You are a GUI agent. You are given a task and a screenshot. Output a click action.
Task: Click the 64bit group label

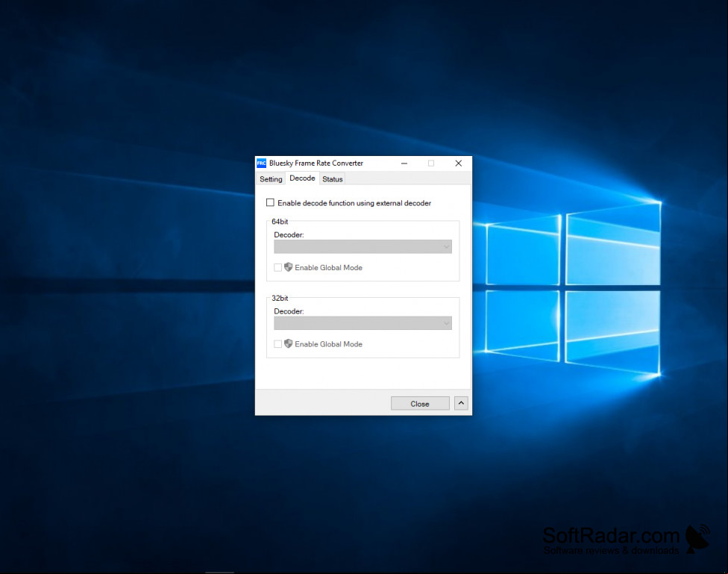tap(280, 222)
